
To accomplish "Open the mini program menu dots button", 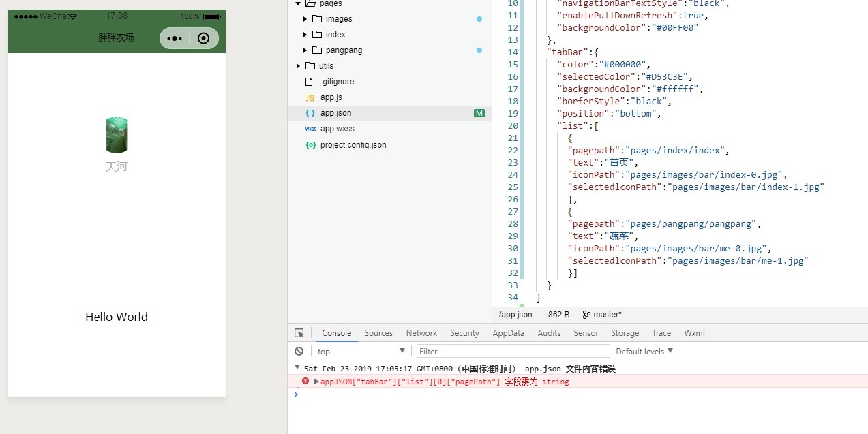I will coord(175,38).
